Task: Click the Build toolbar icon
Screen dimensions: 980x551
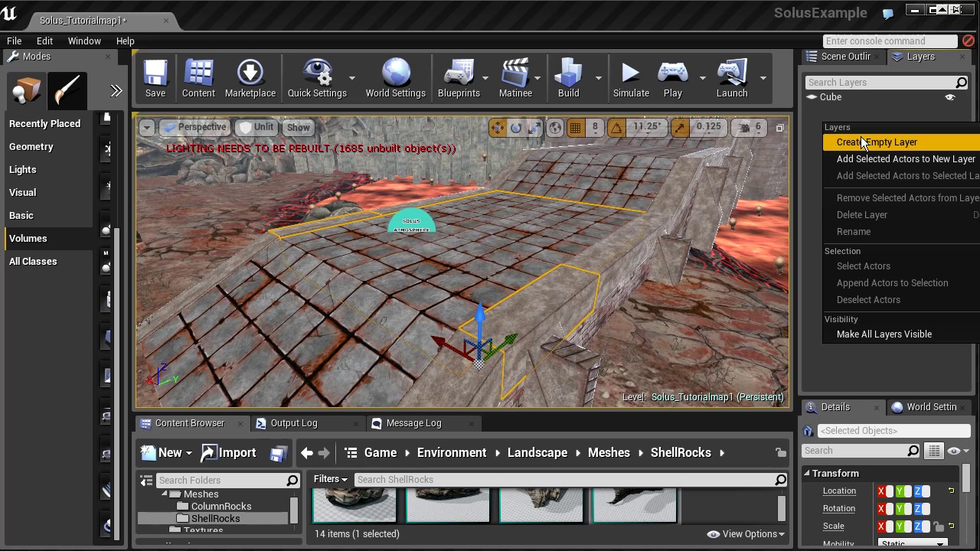Action: (568, 79)
